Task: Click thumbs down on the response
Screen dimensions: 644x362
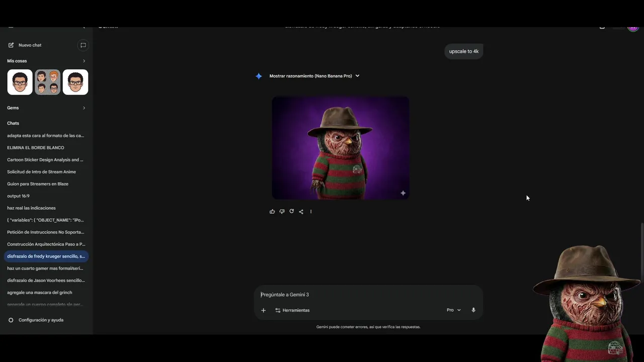Action: (282, 212)
